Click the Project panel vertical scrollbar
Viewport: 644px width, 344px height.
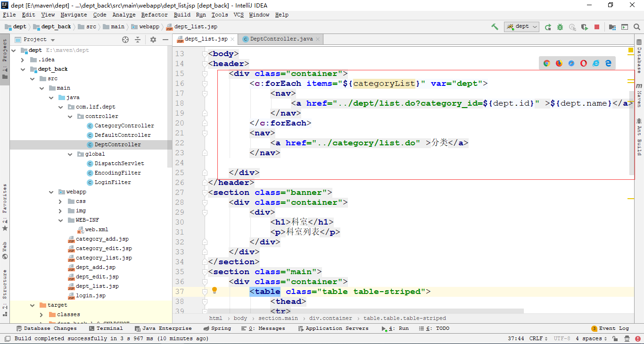[x=170, y=106]
